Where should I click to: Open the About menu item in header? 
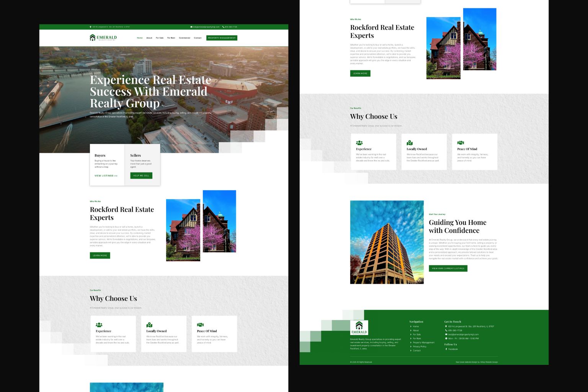pyautogui.click(x=149, y=38)
